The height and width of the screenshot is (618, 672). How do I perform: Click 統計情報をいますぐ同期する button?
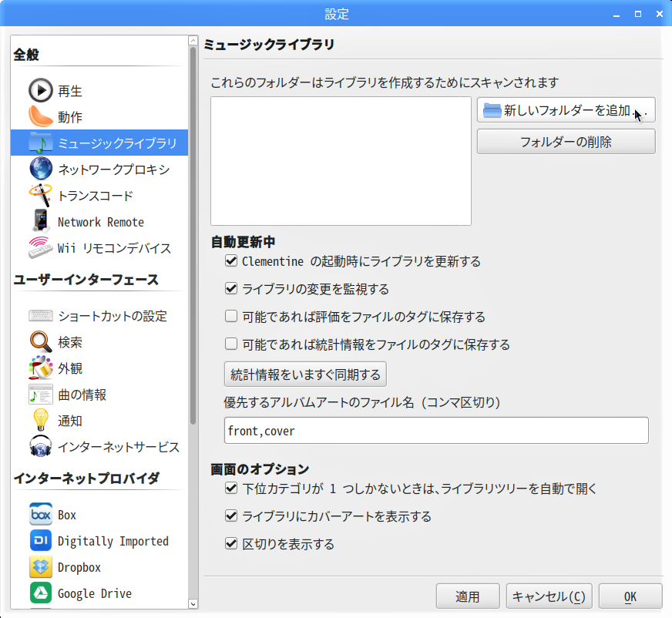(x=306, y=374)
